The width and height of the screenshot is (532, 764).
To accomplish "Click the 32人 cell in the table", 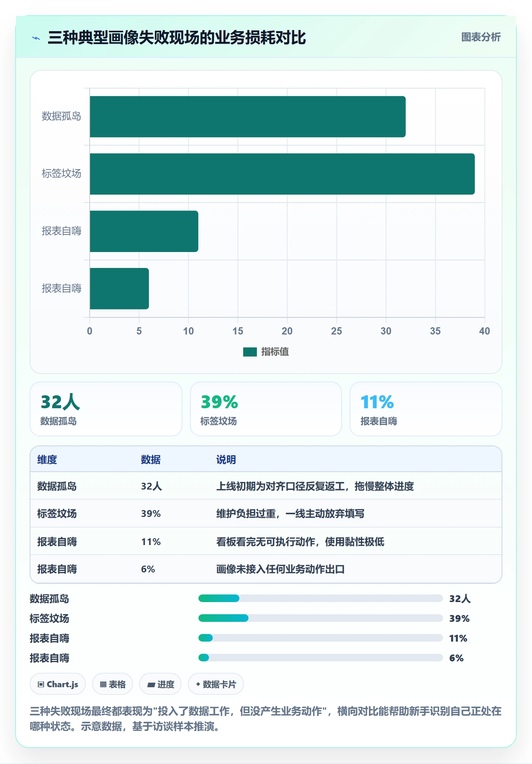I will [x=151, y=486].
